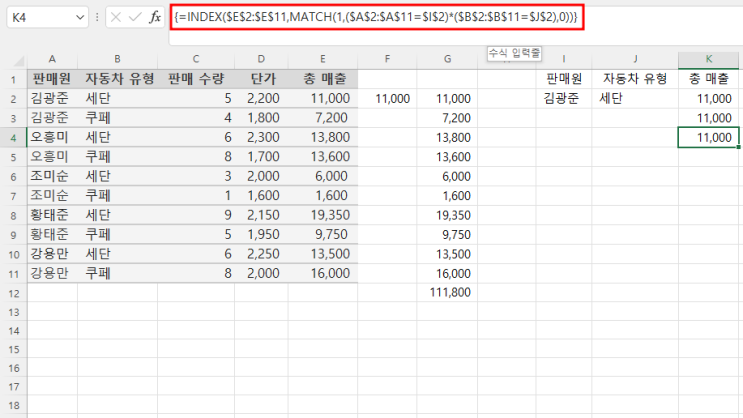Viewport: 743px width, 418px height.
Task: Click cell C1 header 판매 수량
Action: [196, 79]
